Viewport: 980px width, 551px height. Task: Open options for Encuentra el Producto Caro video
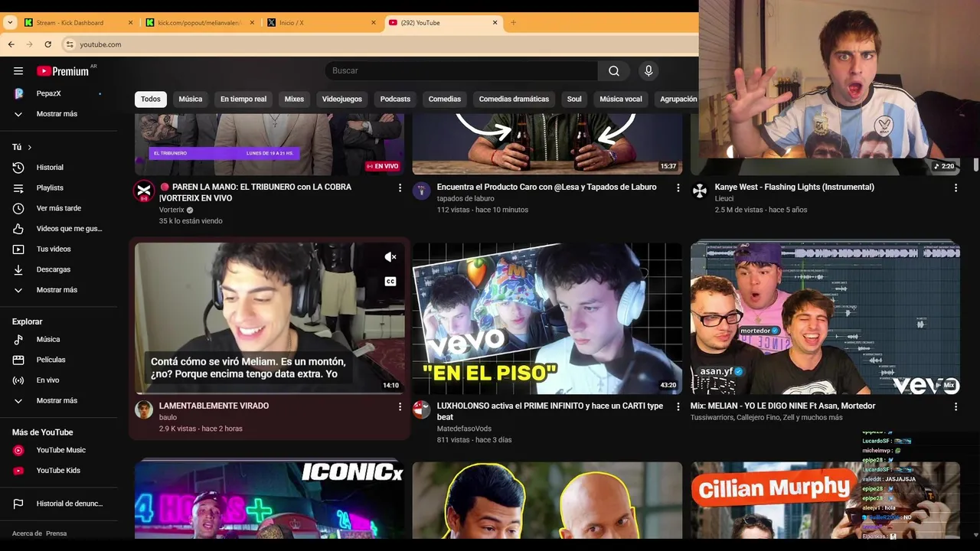(x=678, y=187)
